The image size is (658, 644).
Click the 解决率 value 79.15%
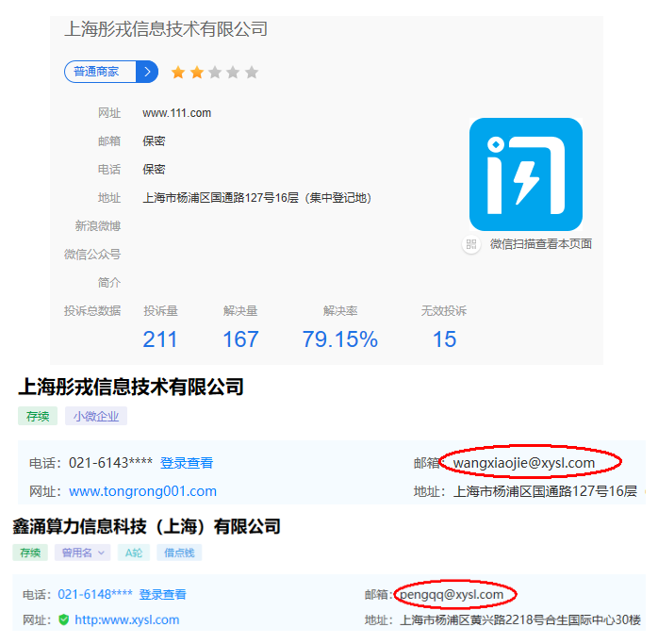tap(340, 339)
